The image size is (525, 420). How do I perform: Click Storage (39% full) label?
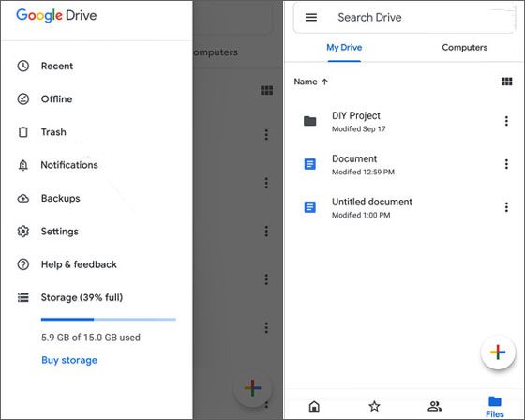click(x=82, y=297)
